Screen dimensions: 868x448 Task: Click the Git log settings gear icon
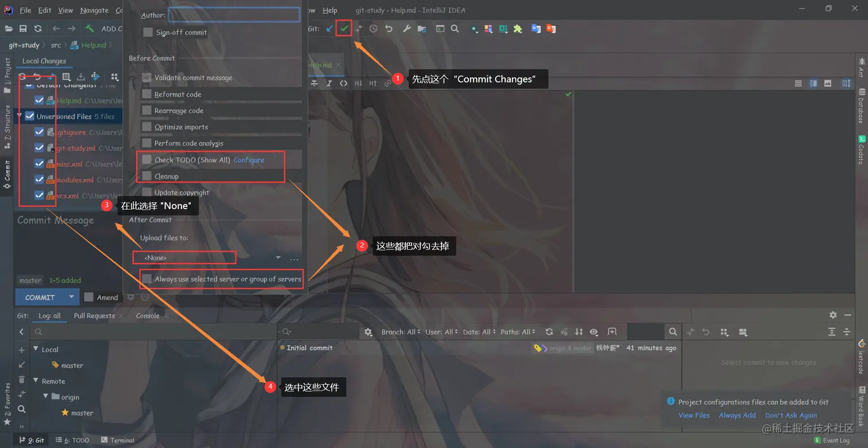tap(369, 332)
